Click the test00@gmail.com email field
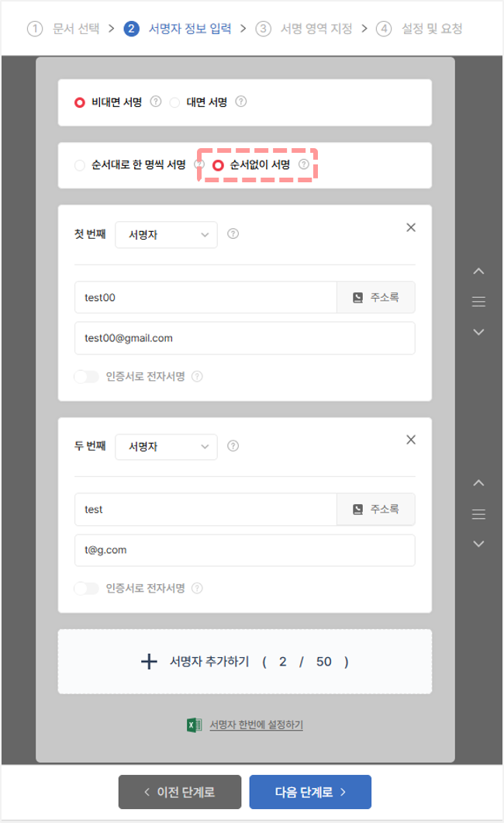 point(245,338)
